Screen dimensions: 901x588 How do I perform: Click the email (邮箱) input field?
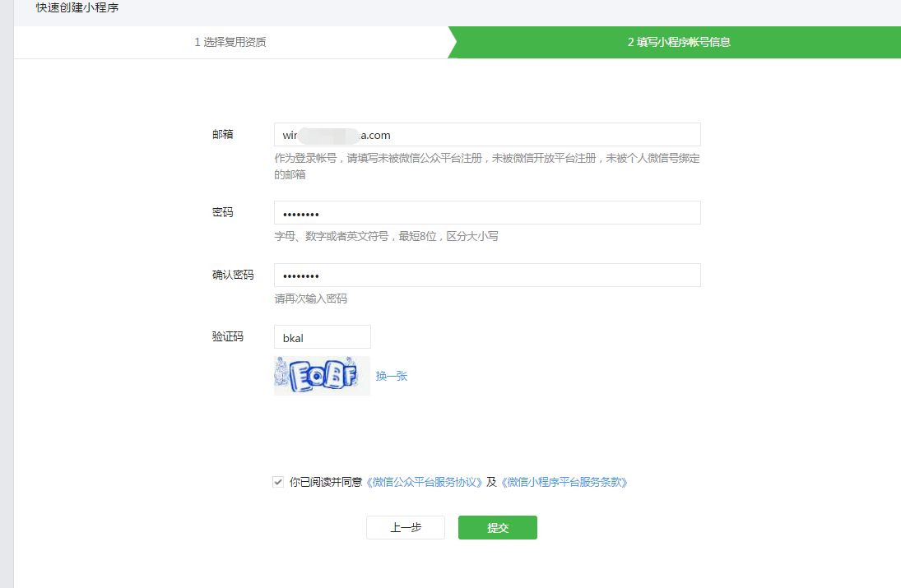pyautogui.click(x=487, y=134)
